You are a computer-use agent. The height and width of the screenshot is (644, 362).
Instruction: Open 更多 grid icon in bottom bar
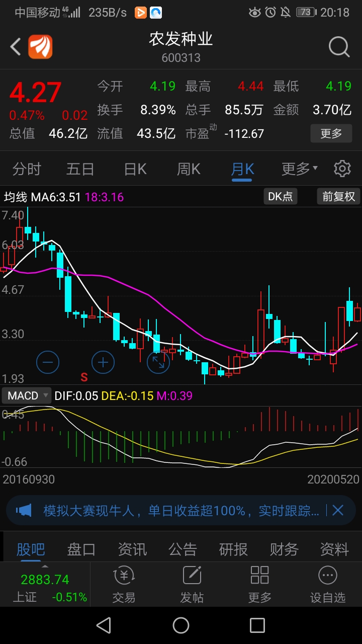260,584
